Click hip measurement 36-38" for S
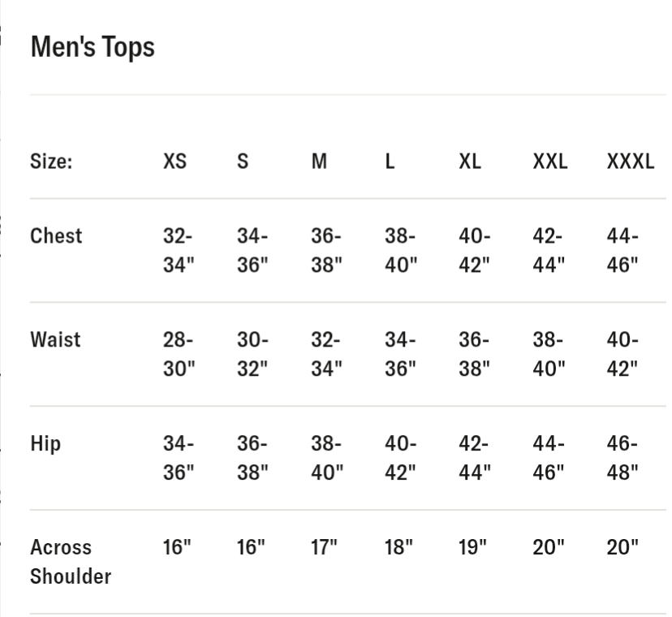The image size is (672, 617). [x=252, y=458]
